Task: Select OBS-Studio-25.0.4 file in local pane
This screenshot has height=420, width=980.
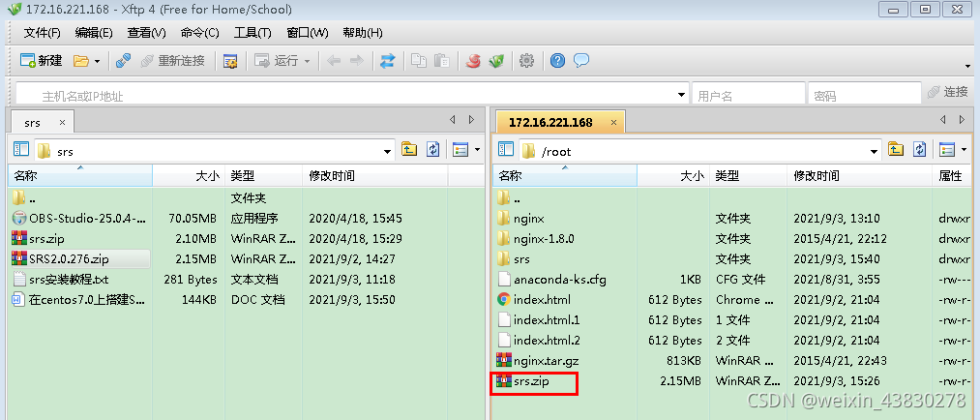Action: [79, 218]
